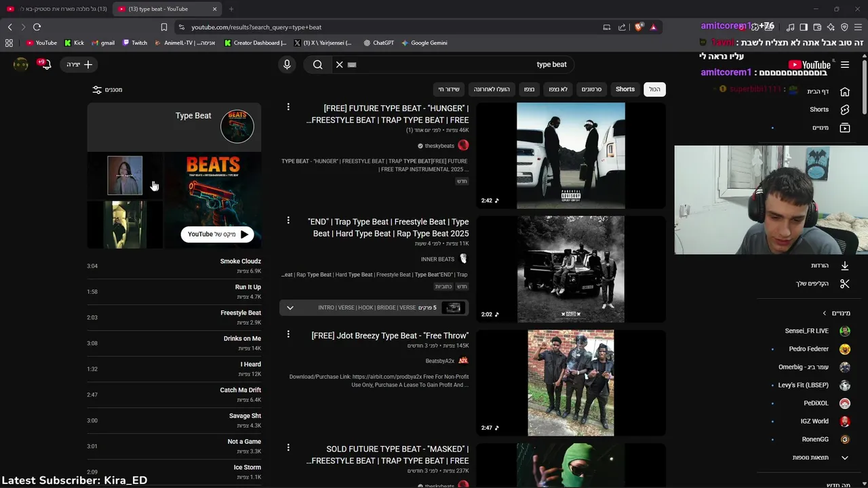
Task: Bookmark this page icon
Action: click(163, 27)
